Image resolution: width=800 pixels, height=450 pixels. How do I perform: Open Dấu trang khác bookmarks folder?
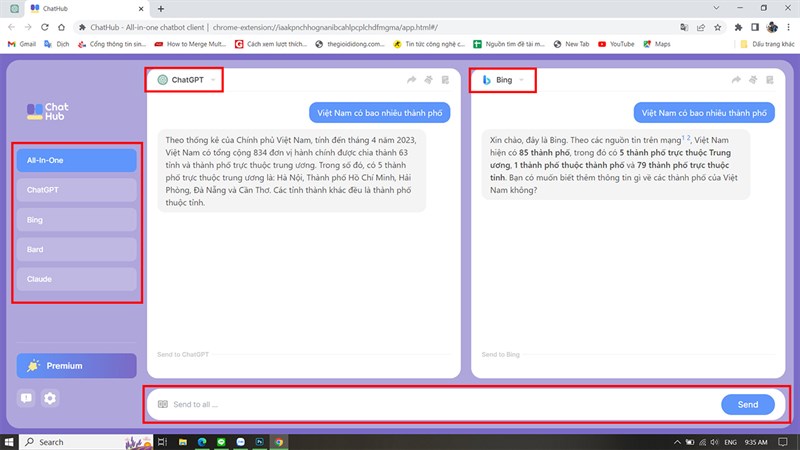click(x=767, y=44)
